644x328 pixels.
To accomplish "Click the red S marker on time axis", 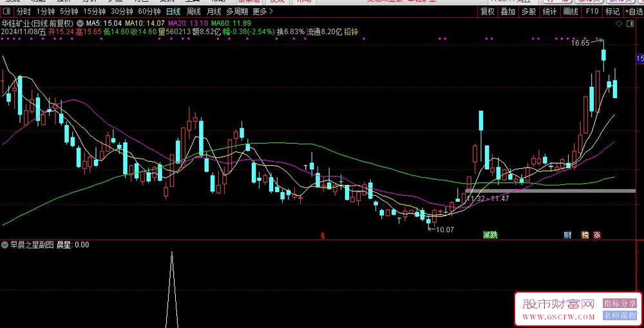I will pyautogui.click(x=323, y=235).
